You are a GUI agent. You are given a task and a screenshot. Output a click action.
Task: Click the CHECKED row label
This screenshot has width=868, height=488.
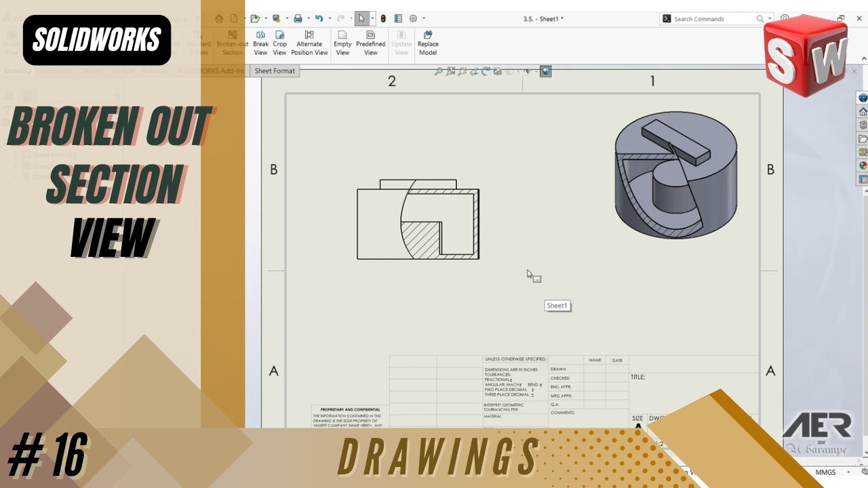560,378
